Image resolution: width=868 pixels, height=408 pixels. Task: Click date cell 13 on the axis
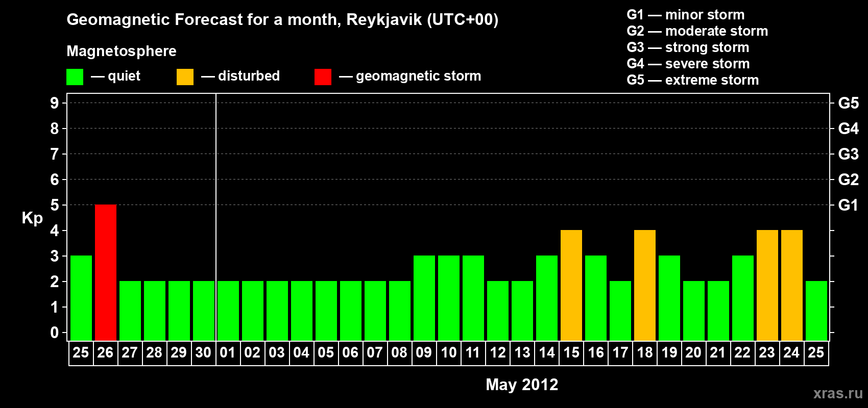[522, 353]
